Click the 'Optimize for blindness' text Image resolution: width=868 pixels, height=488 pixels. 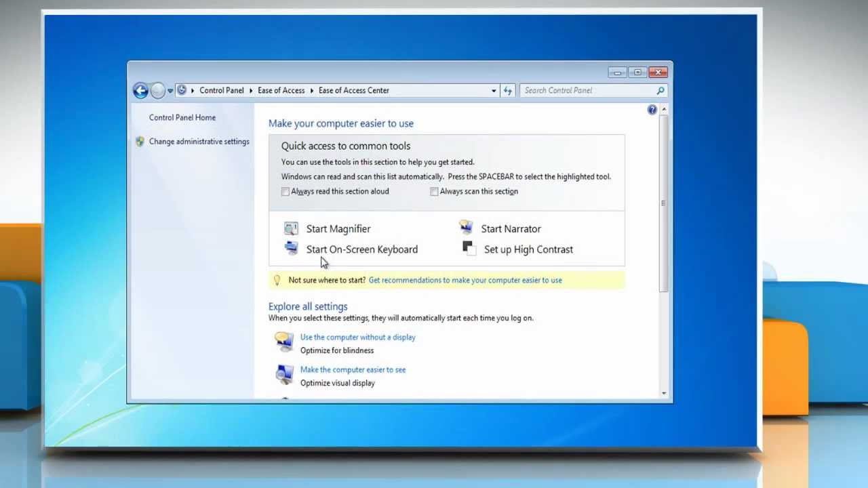[x=337, y=350]
